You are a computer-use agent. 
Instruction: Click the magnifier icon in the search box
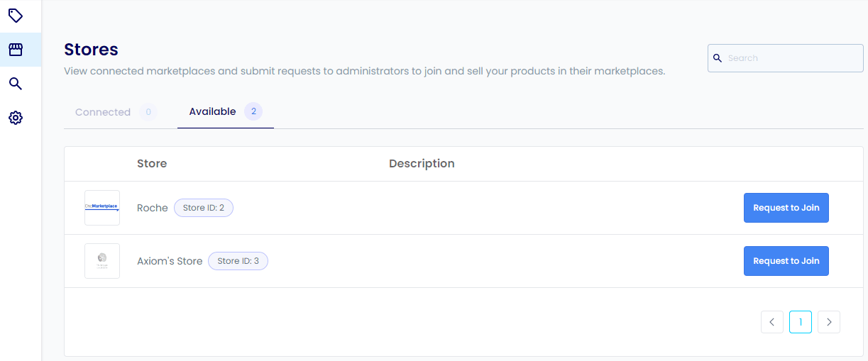pyautogui.click(x=718, y=58)
